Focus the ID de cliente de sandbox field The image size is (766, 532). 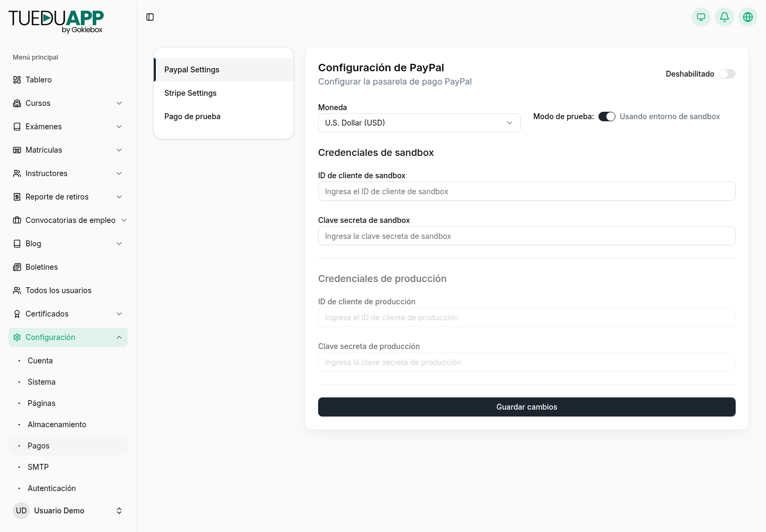tap(527, 192)
